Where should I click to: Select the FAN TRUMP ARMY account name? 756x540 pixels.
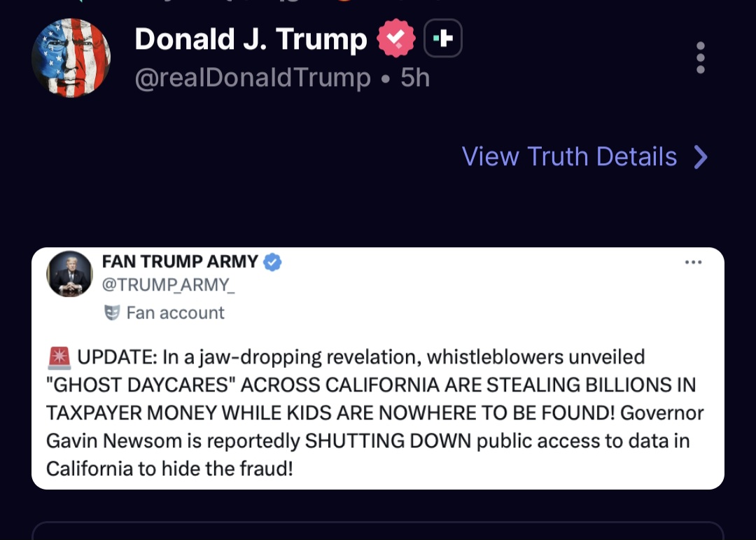click(179, 262)
